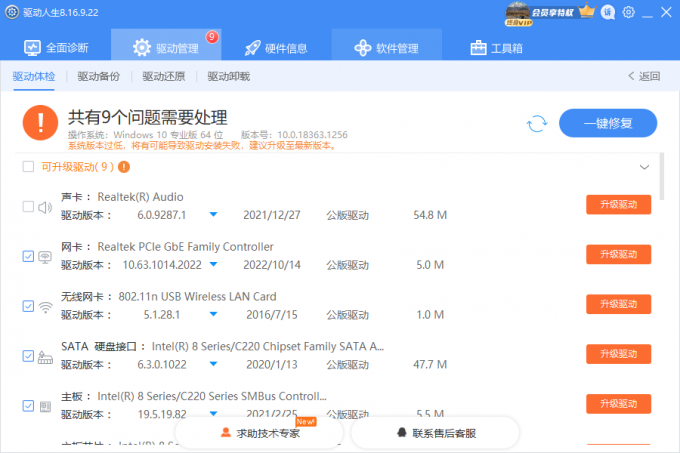This screenshot has width=680, height=453.
Task: Uncheck the SATA 硬盘接口 checkbox
Action: pos(28,356)
